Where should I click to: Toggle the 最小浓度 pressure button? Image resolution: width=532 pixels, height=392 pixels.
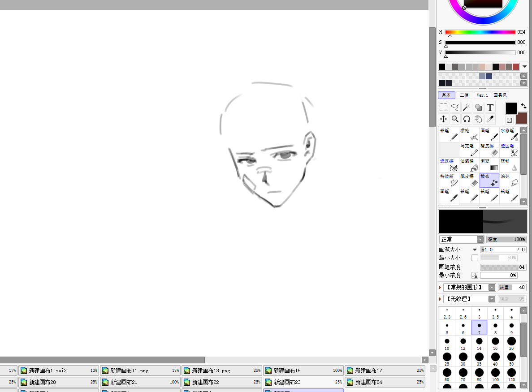475,275
